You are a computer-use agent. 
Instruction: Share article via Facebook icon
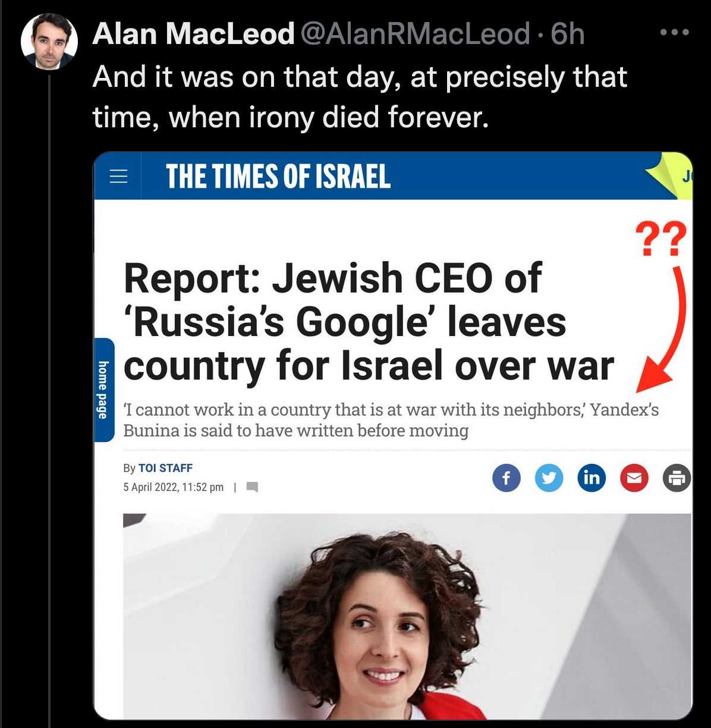pos(506,478)
